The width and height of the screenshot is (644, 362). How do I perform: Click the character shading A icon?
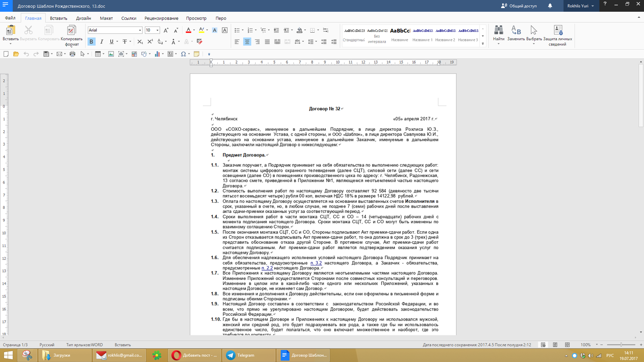[x=215, y=30]
